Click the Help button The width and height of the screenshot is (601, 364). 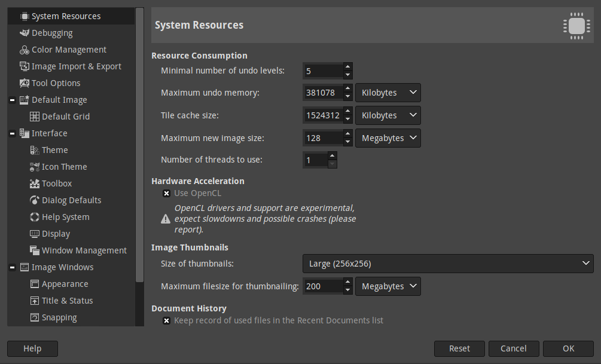point(32,348)
